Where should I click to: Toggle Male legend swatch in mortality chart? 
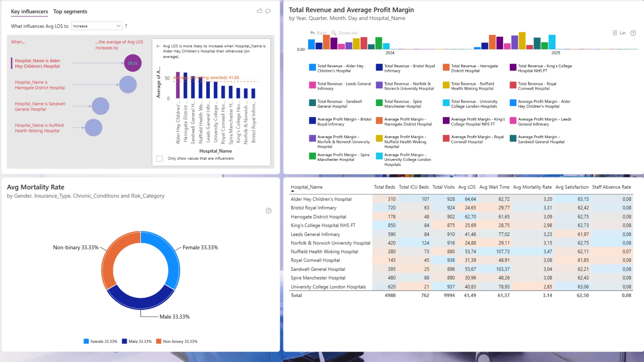[124, 341]
